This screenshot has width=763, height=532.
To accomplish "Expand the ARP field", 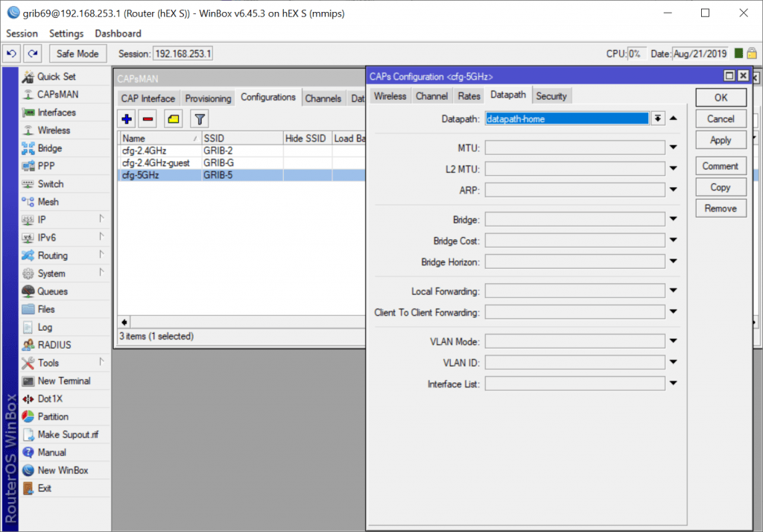I will tap(674, 190).
